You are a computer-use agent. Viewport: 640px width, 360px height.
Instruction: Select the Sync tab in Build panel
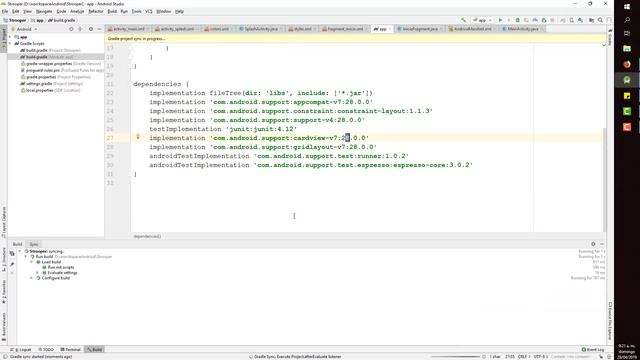pyautogui.click(x=34, y=244)
